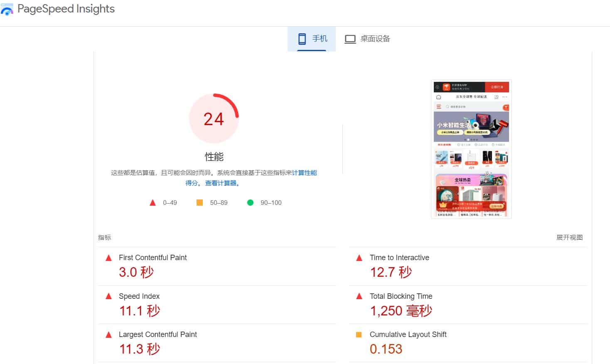The image size is (610, 364).
Task: Click the PageSpeed Insights title text
Action: [x=66, y=9]
